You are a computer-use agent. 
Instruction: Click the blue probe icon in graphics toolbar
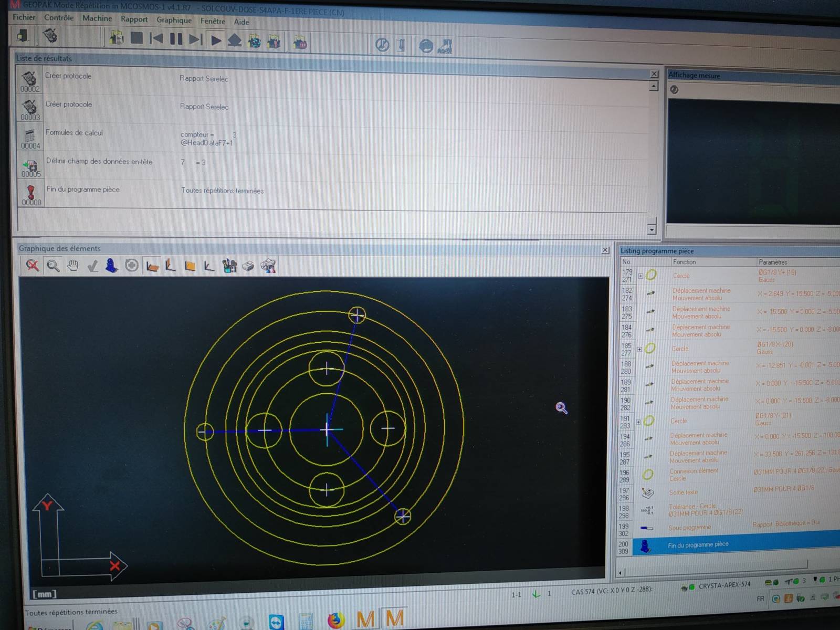tap(111, 266)
